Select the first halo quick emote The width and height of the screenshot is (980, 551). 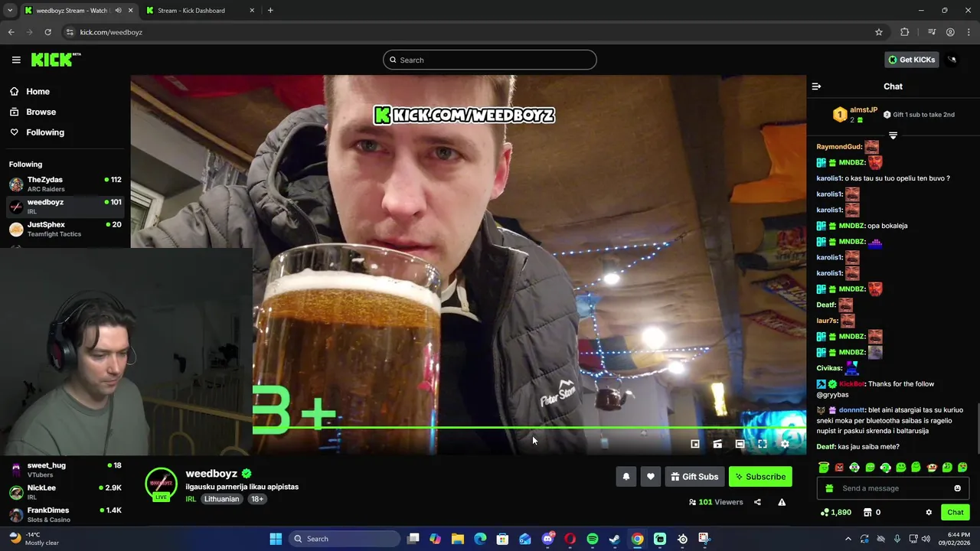pos(824,467)
